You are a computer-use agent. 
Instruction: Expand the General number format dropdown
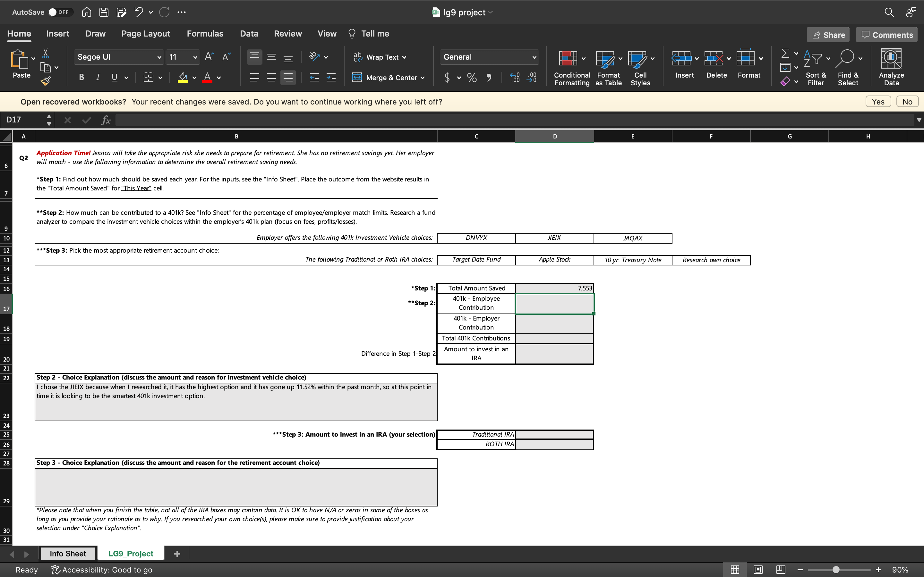(x=534, y=57)
